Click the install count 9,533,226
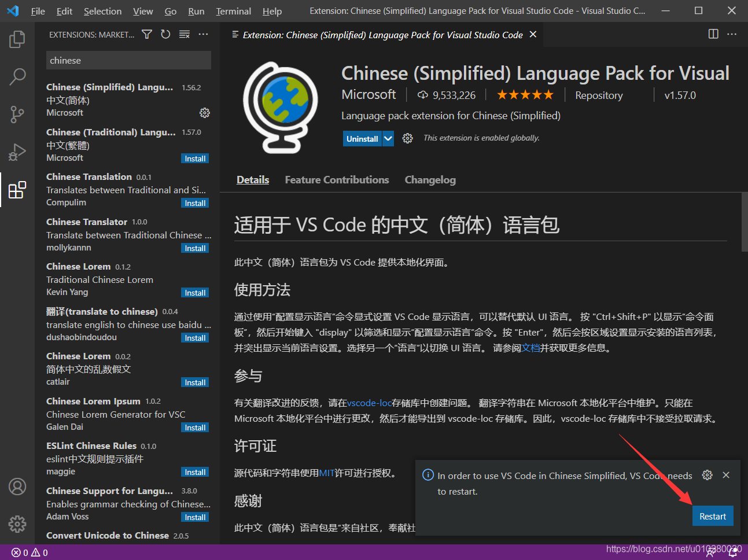This screenshot has width=748, height=560. coord(447,95)
